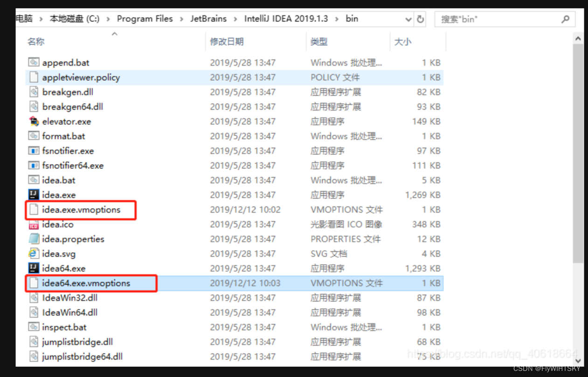Select the append.bat batch file icon

pyautogui.click(x=33, y=62)
